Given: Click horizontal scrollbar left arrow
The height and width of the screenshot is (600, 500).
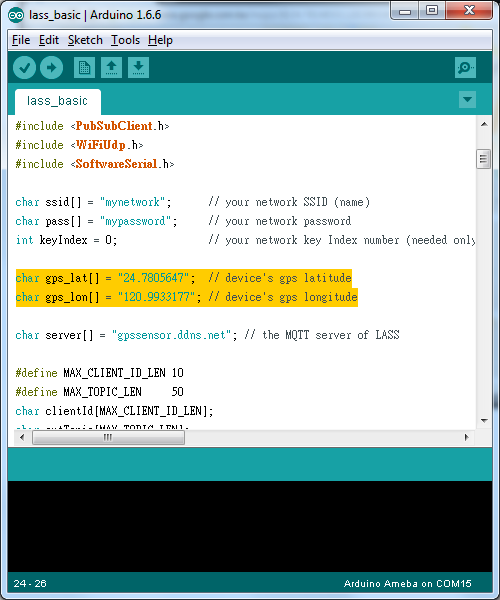Looking at the screenshot, I should [22, 437].
